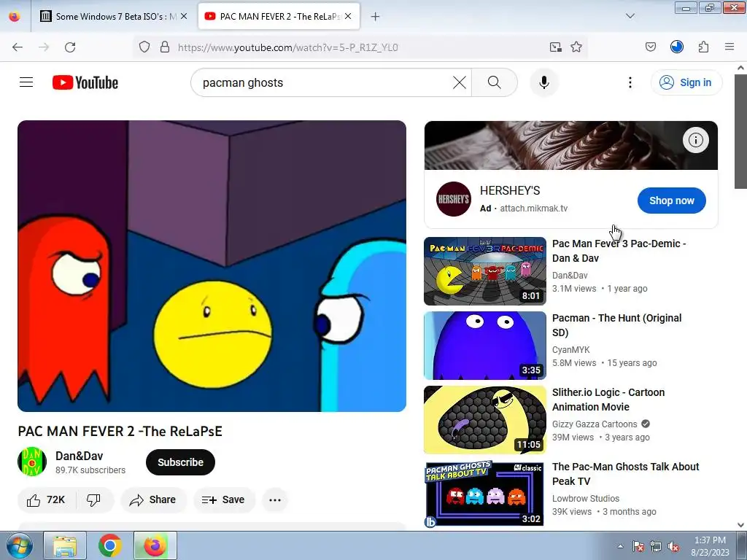Open Firefox application menu
Screen dimensions: 747x560
(729, 47)
